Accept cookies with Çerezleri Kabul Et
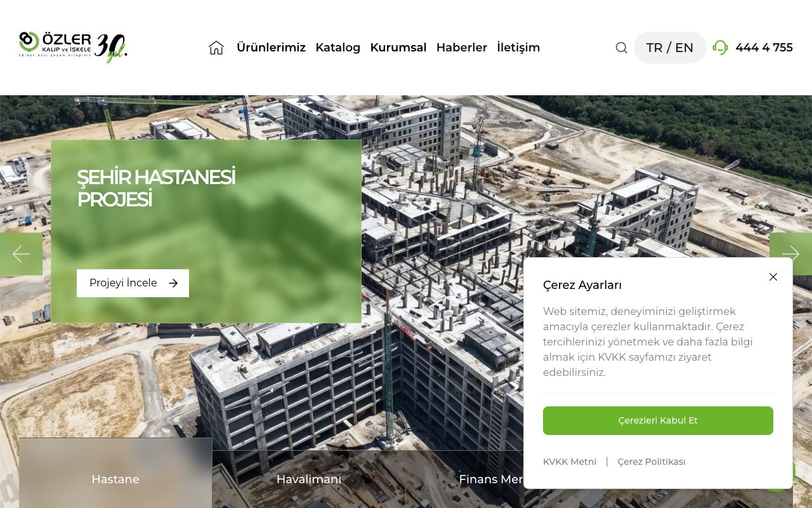Viewport: 812px width, 508px height. (658, 420)
